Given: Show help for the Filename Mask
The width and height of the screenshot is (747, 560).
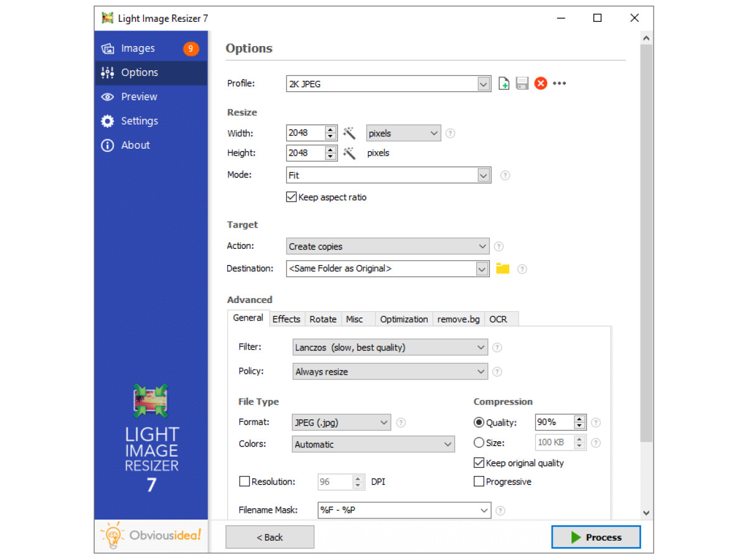Looking at the screenshot, I should [500, 510].
